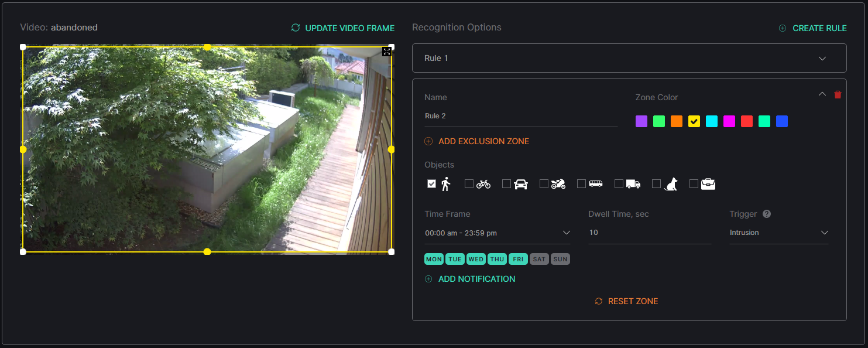This screenshot has height=348, width=868.
Task: Enable the bag detection checkbox
Action: (694, 183)
